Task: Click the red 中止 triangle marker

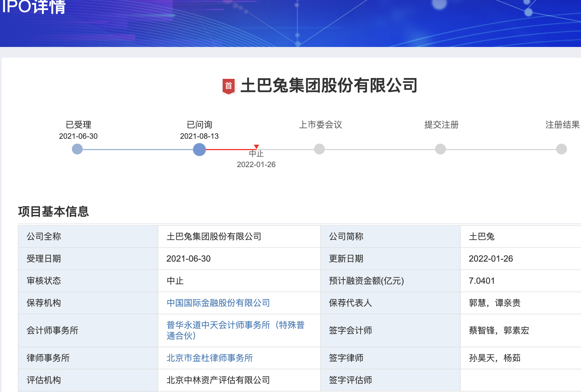Action: point(256,147)
